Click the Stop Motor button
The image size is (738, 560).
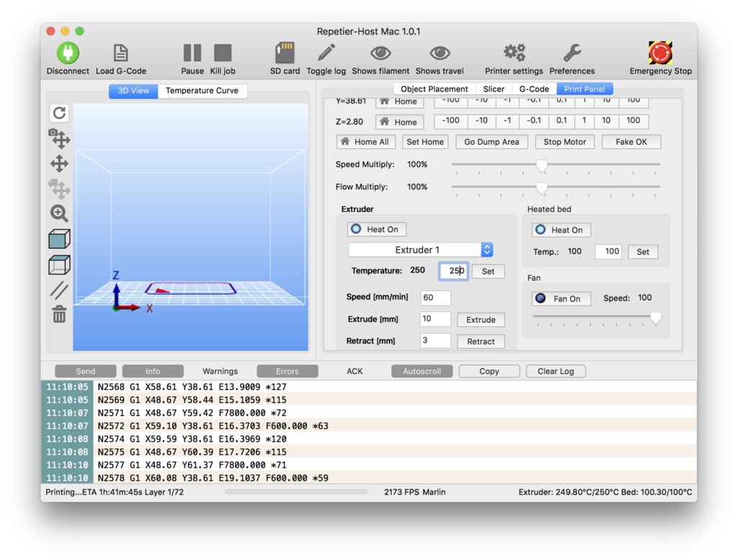click(x=565, y=142)
